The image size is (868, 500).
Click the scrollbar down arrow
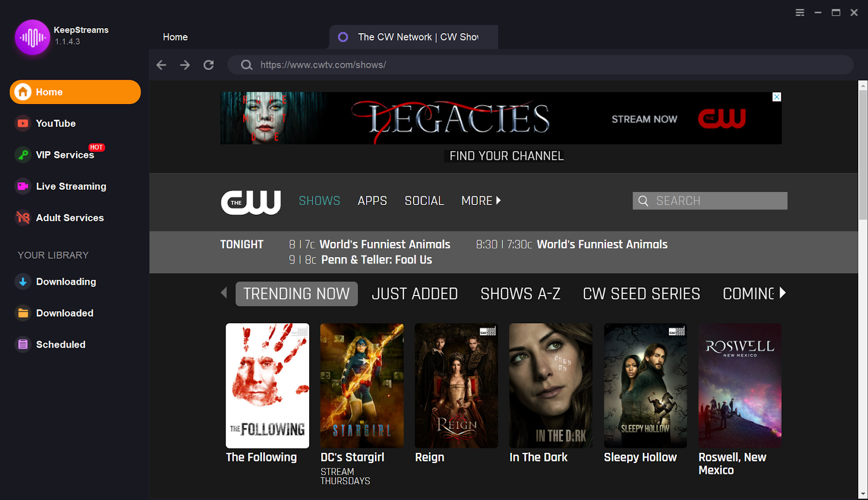[863, 495]
